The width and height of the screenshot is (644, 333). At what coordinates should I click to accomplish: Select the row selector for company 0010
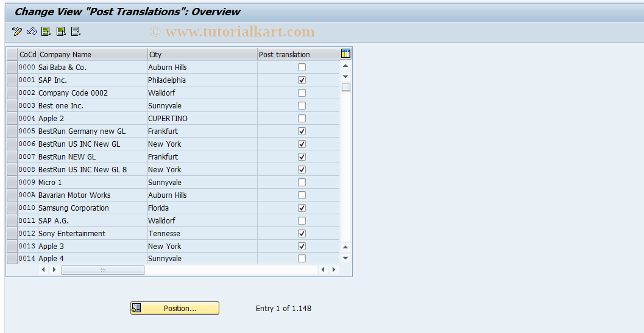pos(12,208)
